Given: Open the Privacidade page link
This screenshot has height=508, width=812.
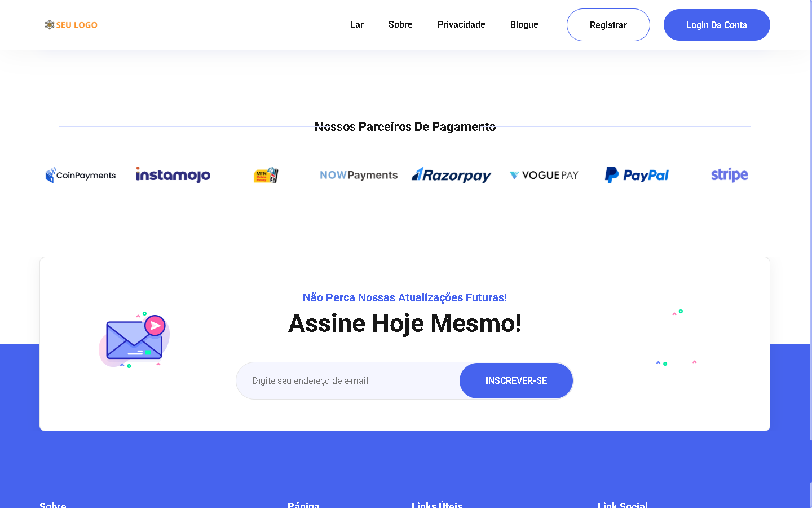Looking at the screenshot, I should (461, 24).
